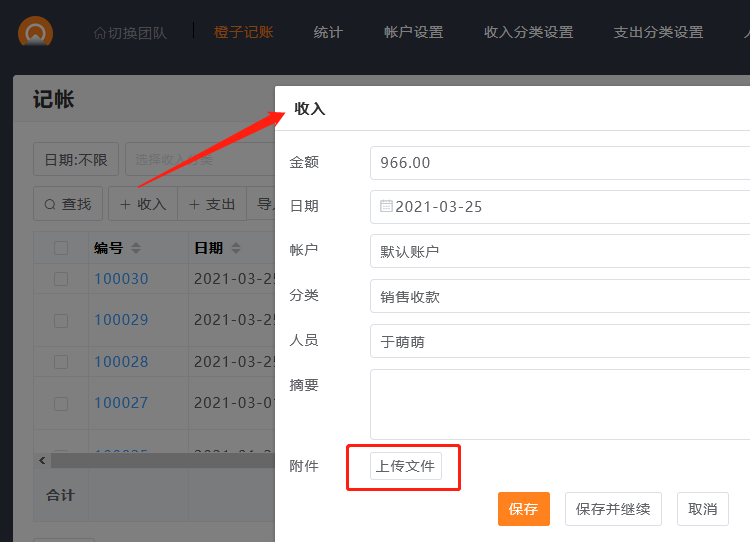Click the calendar icon in date field
750x542 pixels.
[386, 206]
